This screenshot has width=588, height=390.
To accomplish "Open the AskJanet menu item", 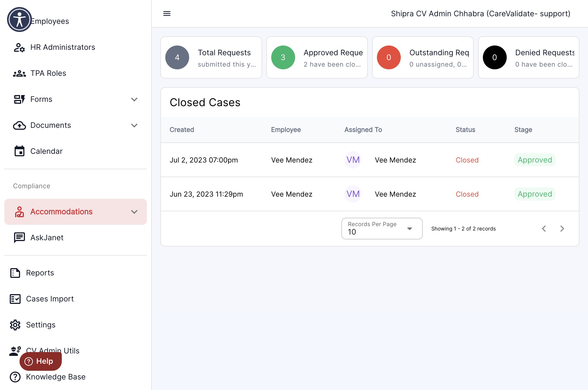I will [76, 238].
